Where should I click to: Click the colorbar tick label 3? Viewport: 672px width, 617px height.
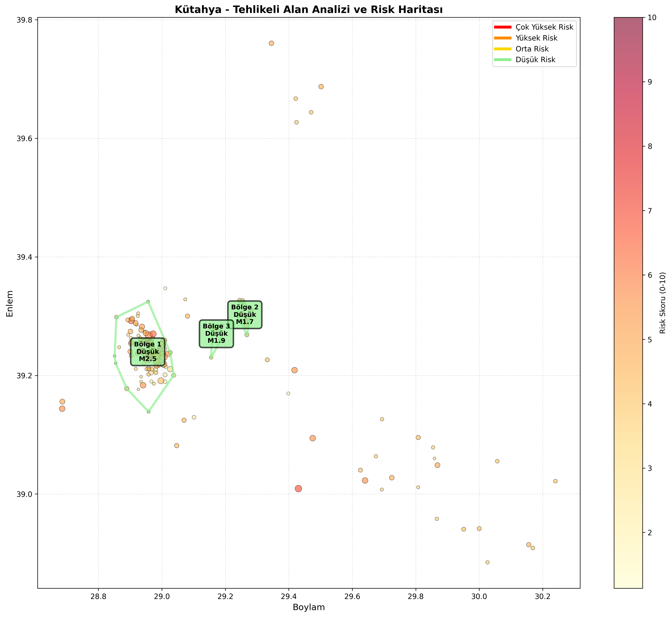click(x=649, y=468)
